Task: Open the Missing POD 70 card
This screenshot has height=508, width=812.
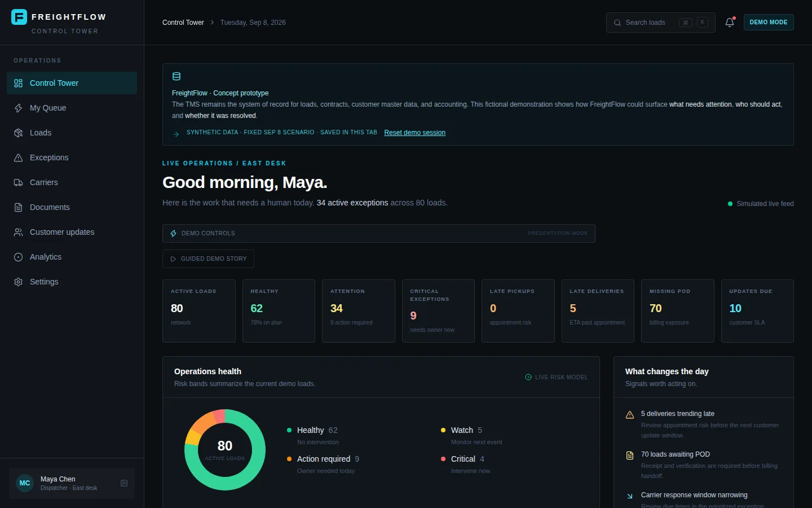Action: tap(678, 311)
